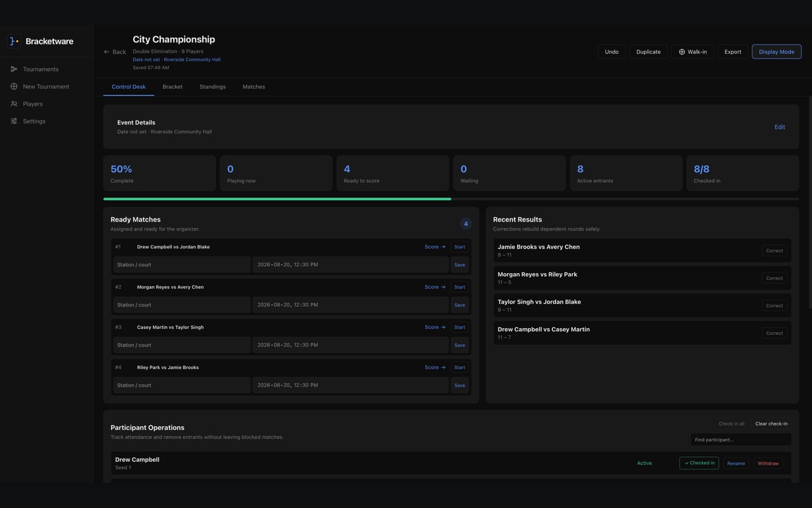Open New Tournament in the sidebar
This screenshot has width=812, height=508.
click(x=46, y=86)
